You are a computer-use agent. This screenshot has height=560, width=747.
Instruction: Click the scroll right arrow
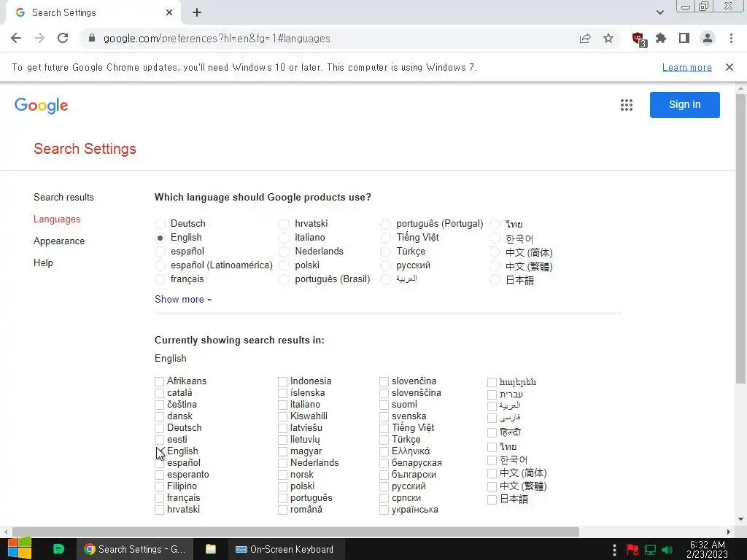[729, 532]
